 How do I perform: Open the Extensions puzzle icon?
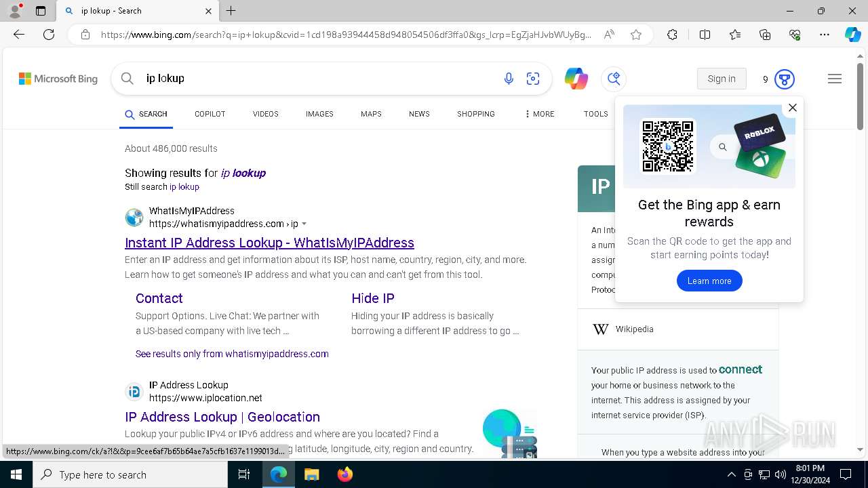pos(672,35)
